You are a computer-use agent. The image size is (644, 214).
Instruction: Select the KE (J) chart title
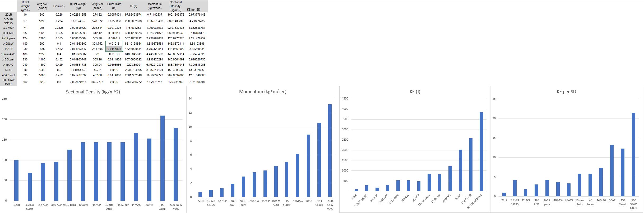click(415, 92)
